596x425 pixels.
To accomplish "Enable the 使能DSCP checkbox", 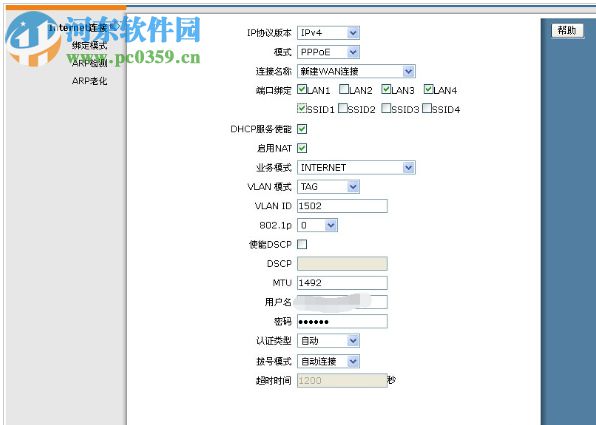I will 302,244.
